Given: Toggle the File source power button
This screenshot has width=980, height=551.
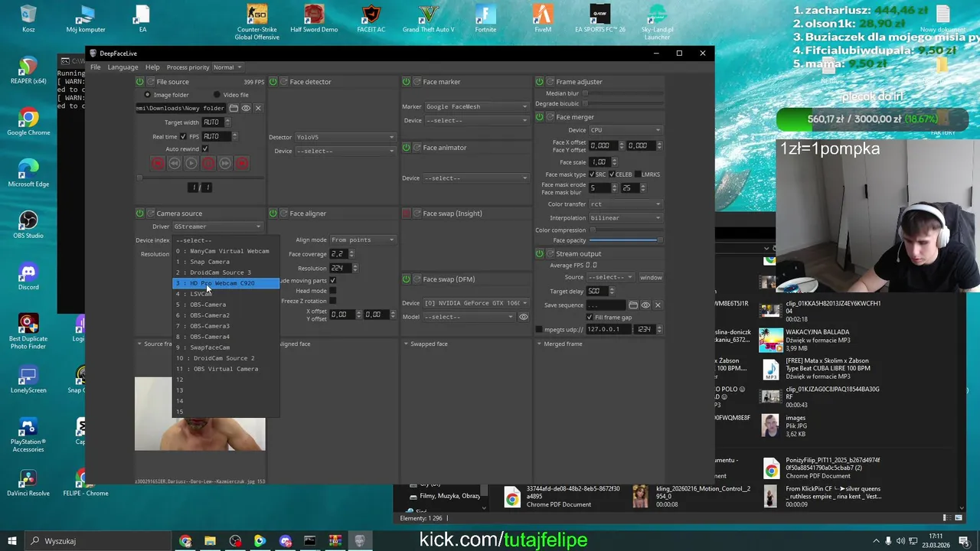Looking at the screenshot, I should 139,82.
